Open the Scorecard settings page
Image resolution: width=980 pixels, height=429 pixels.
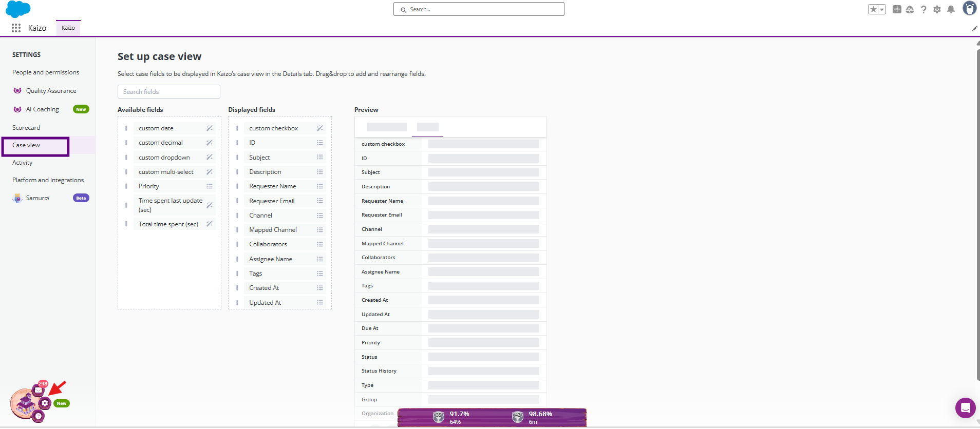pyautogui.click(x=26, y=128)
